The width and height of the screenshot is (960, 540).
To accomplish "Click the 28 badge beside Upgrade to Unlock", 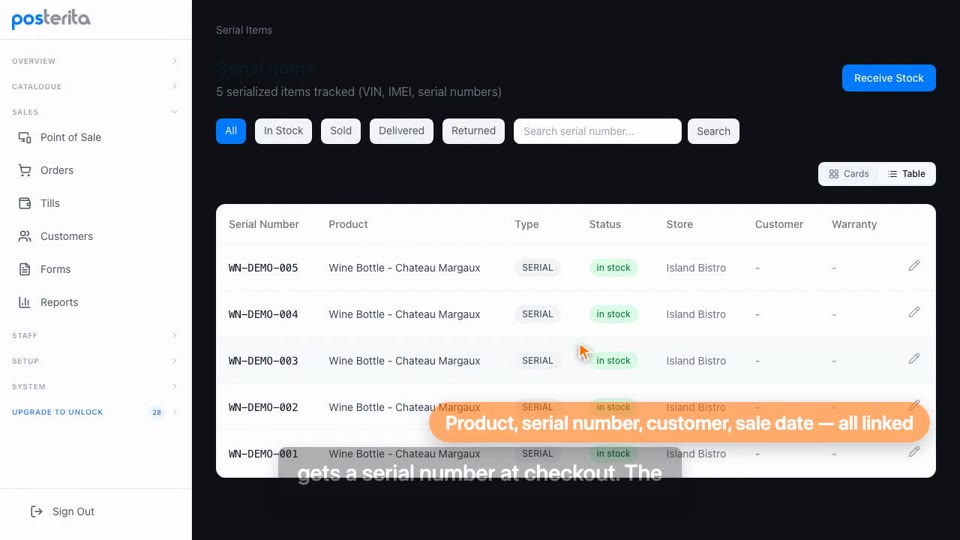I will pyautogui.click(x=157, y=412).
